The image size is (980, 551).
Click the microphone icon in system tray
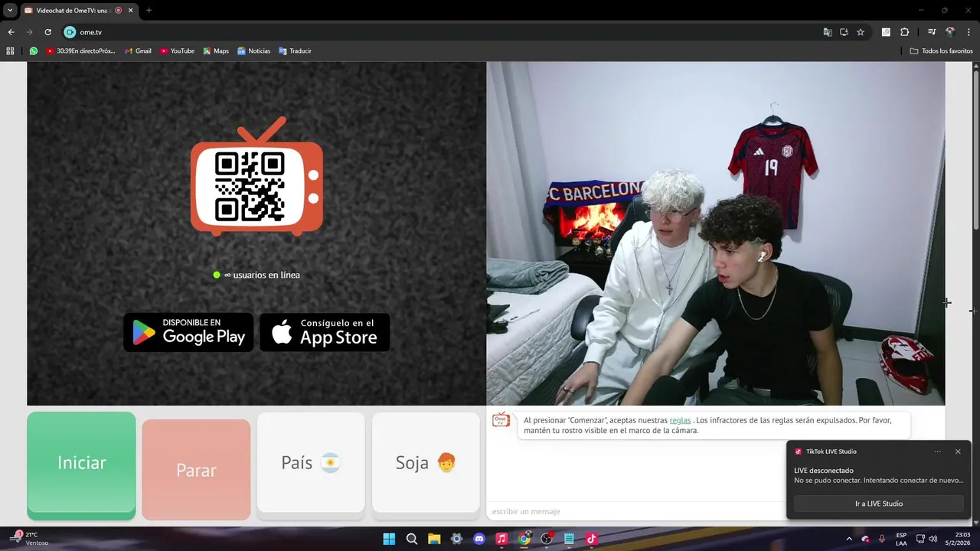882,539
